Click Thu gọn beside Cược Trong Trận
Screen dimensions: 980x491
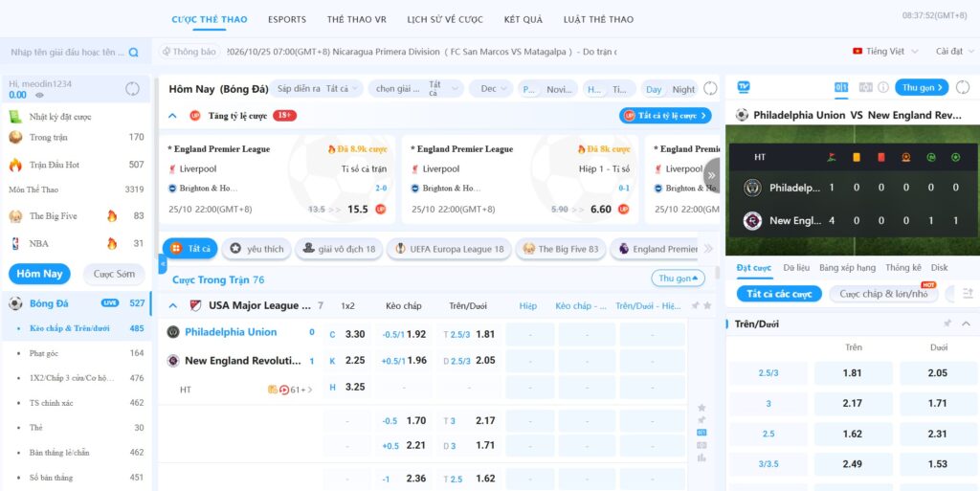click(679, 279)
